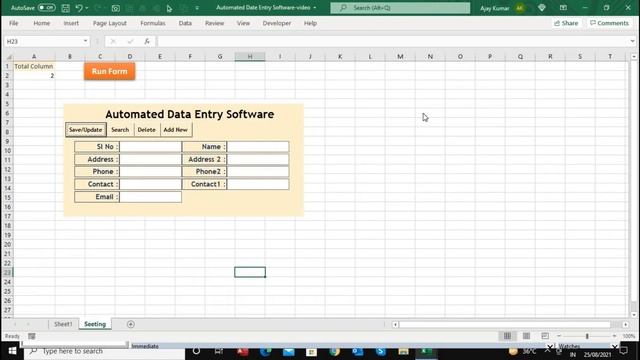Open the Home ribbon tab
640x360 pixels.
[42, 23]
